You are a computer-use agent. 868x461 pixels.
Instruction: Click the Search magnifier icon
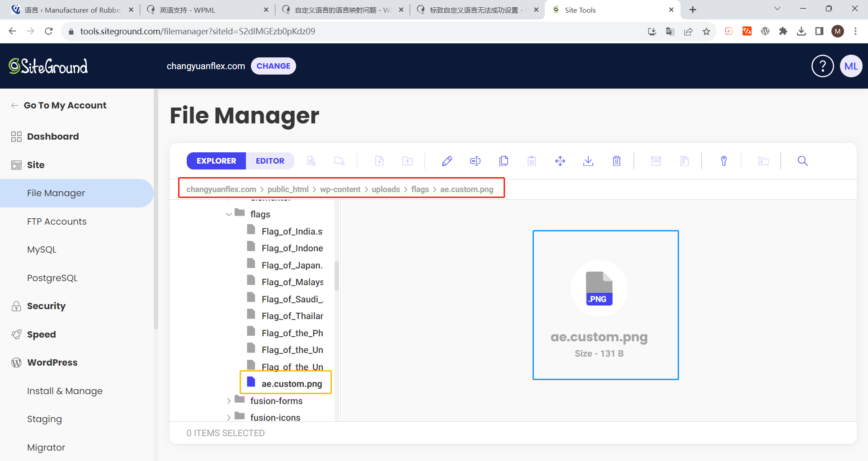point(803,161)
